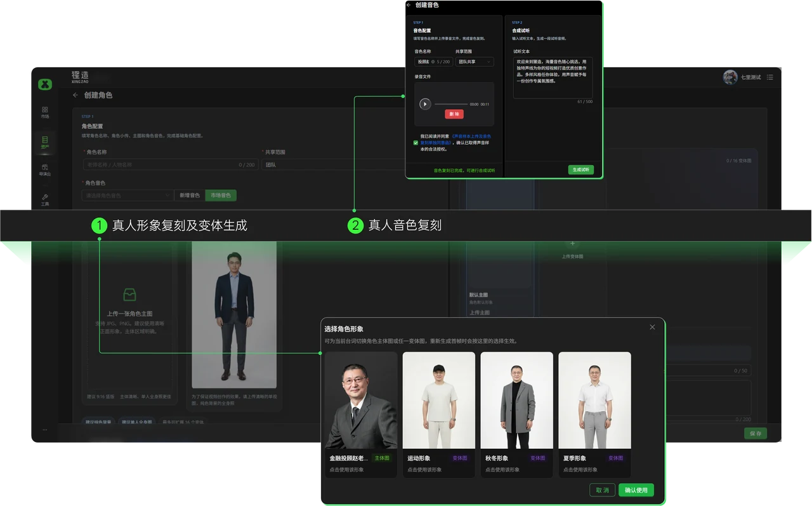Viewport: 812px width, 506px height.
Task: Open the 市场 sidebar section
Action: tap(45, 112)
